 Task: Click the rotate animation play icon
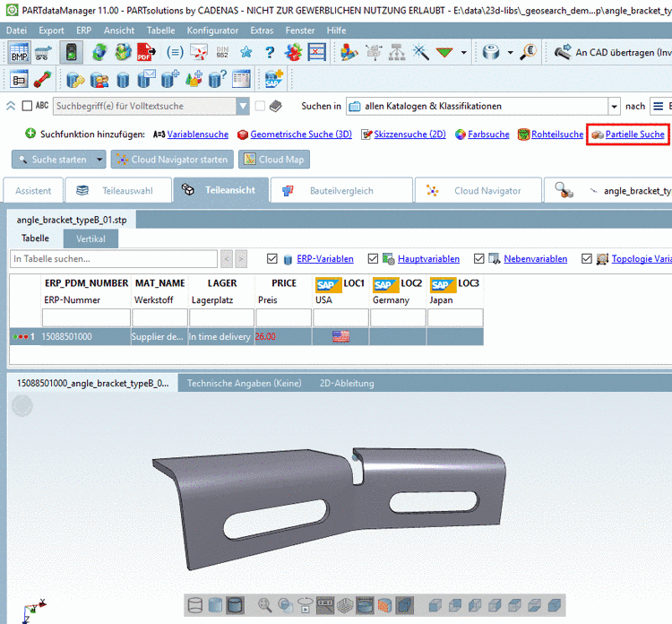click(306, 605)
